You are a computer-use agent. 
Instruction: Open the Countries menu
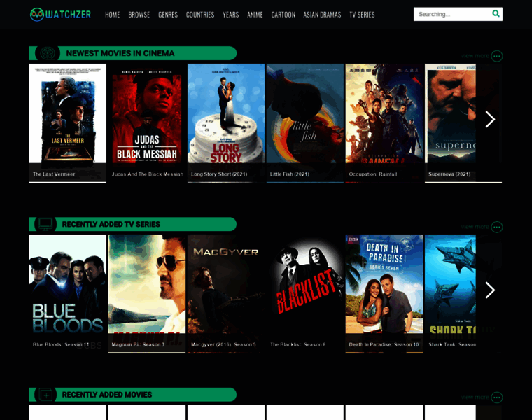click(x=200, y=15)
